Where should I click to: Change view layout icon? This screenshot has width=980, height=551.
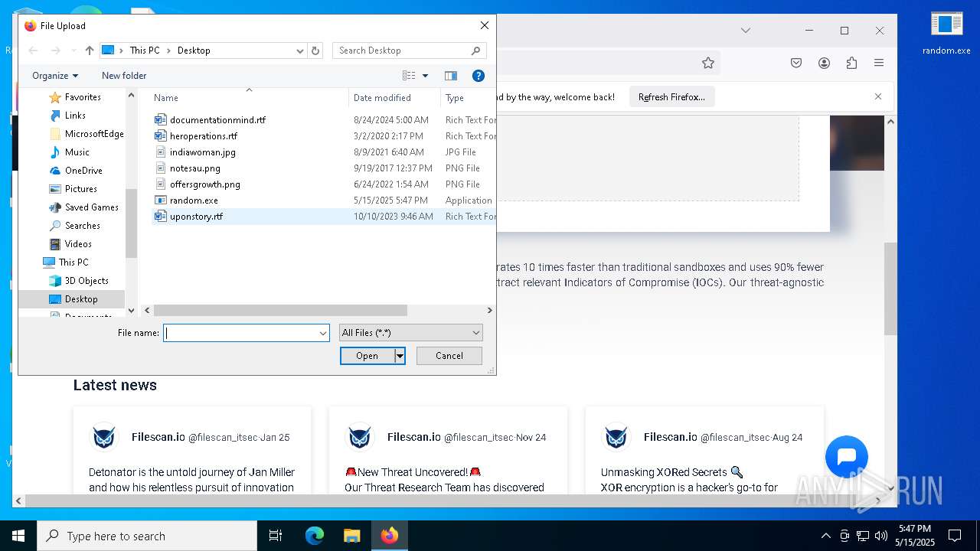[x=409, y=76]
